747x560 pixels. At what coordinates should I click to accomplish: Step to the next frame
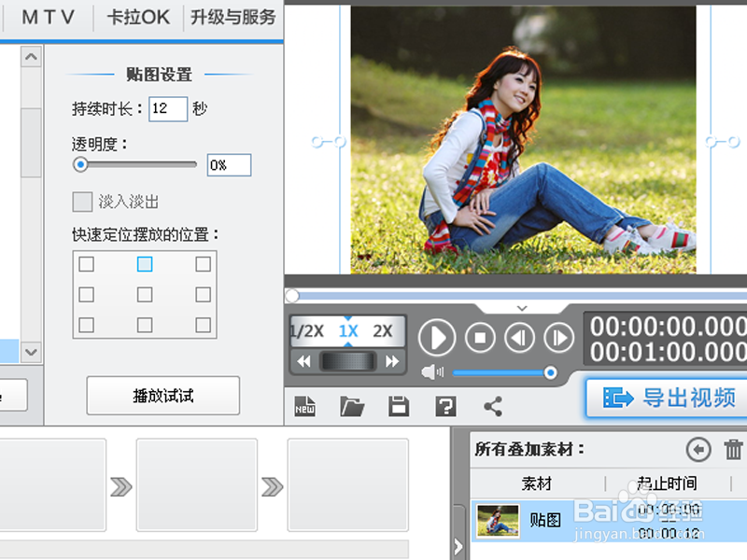(x=558, y=338)
